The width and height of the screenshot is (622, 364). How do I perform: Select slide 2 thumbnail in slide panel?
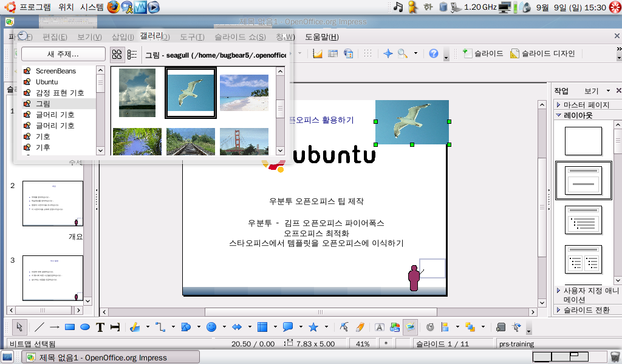click(53, 204)
